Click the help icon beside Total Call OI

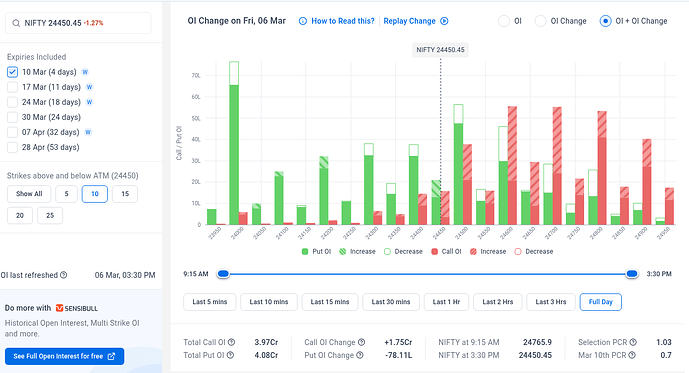pos(231,342)
